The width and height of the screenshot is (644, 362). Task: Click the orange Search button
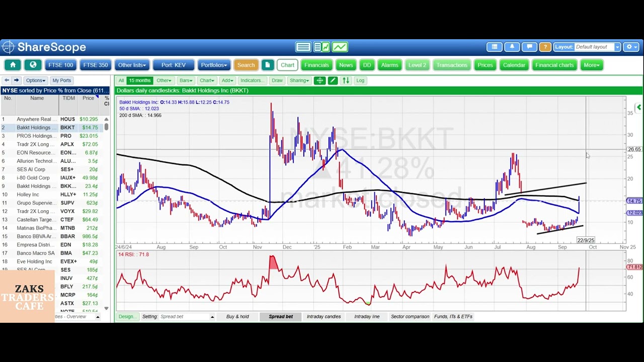pos(246,65)
